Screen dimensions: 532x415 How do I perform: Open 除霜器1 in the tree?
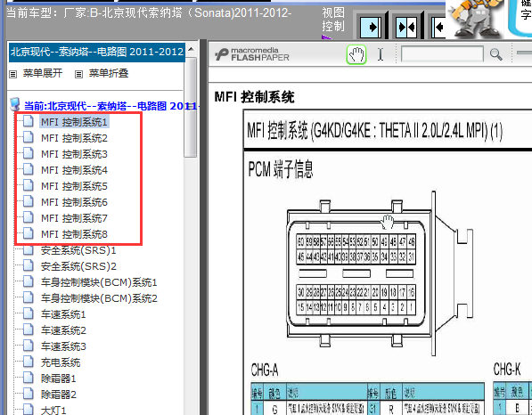[58, 378]
